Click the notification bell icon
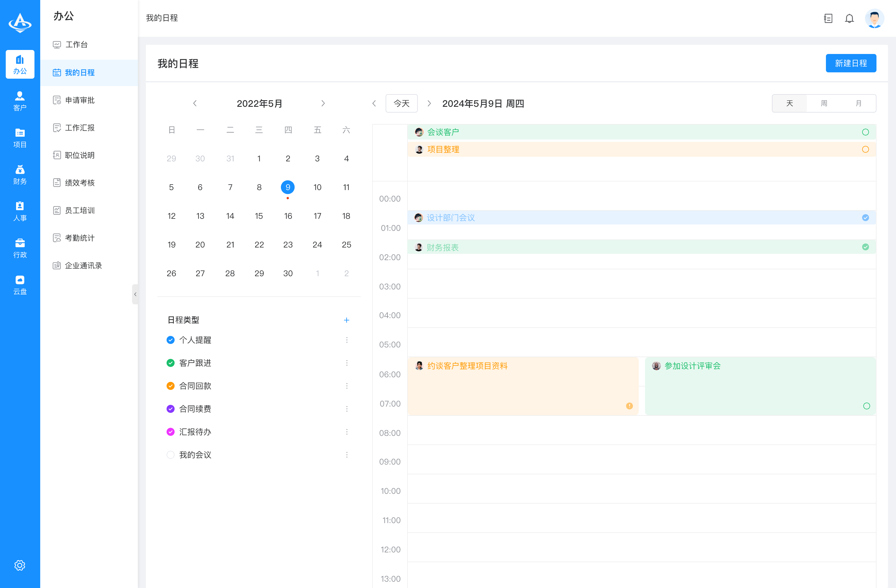896x588 pixels. (x=850, y=18)
